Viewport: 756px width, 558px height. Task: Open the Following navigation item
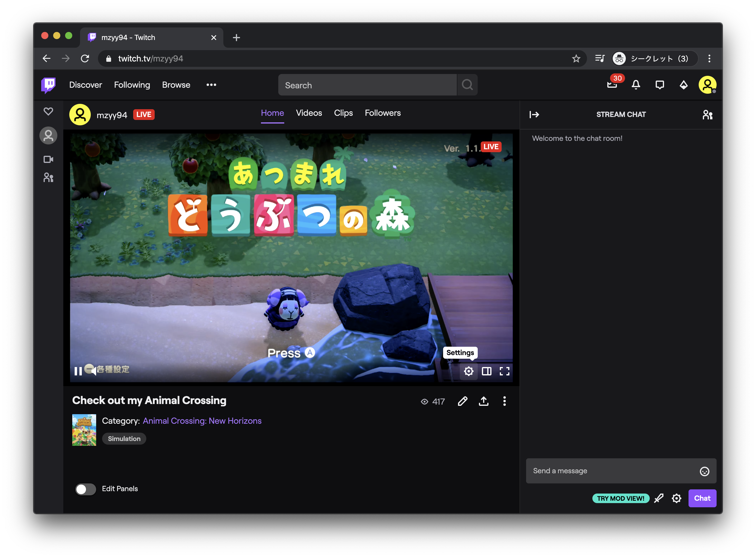(132, 85)
